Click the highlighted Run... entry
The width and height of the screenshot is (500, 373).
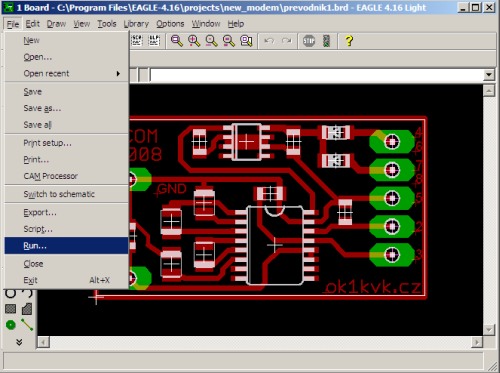(66, 246)
